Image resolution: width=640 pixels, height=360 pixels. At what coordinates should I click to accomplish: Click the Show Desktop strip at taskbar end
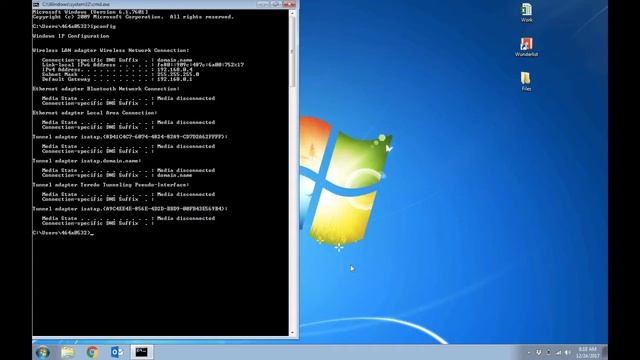(604, 352)
